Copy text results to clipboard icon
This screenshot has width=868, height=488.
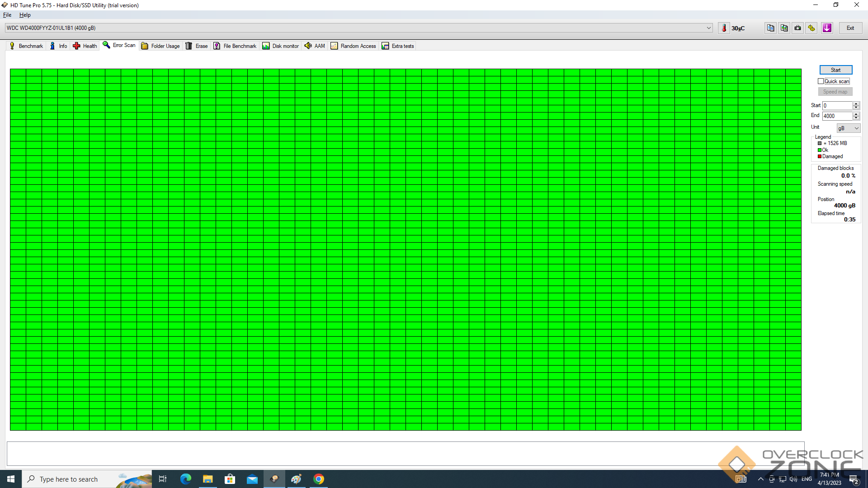tap(770, 28)
